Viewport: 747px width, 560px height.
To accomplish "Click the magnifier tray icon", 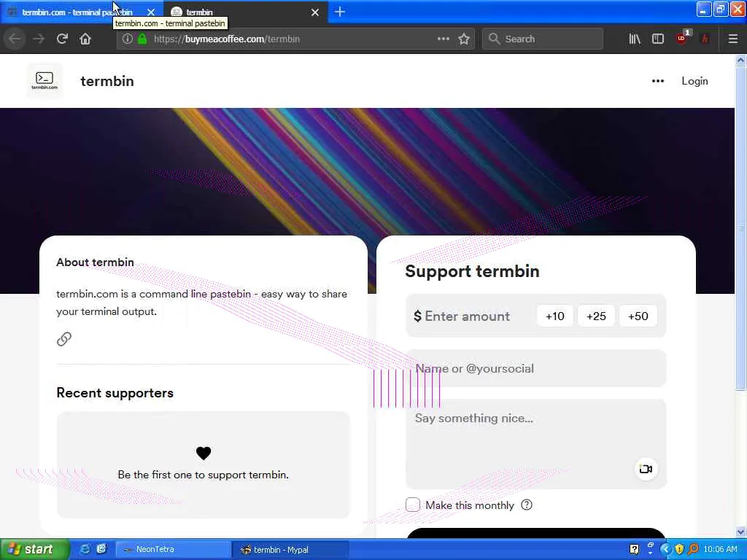I will (693, 549).
